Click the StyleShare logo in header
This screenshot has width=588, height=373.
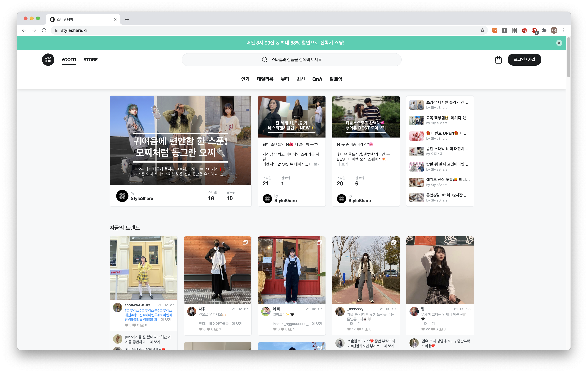pos(48,60)
